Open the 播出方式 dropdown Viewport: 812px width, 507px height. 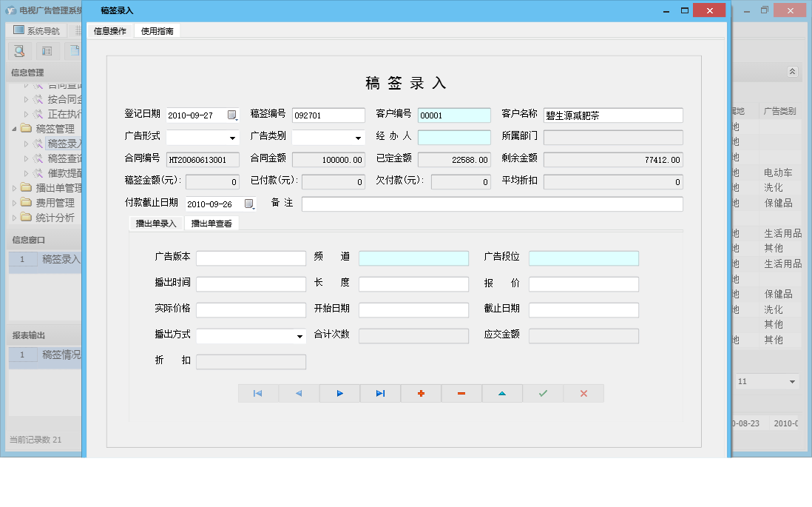point(302,335)
